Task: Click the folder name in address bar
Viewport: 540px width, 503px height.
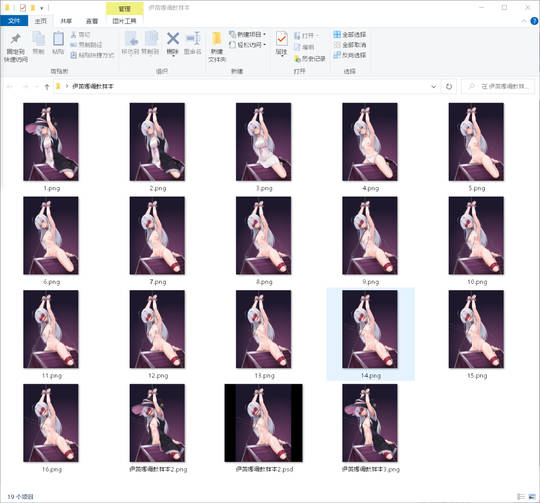Action: tap(93, 86)
